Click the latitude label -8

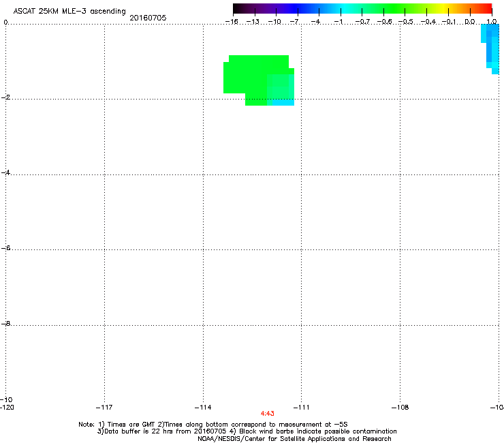(5, 323)
